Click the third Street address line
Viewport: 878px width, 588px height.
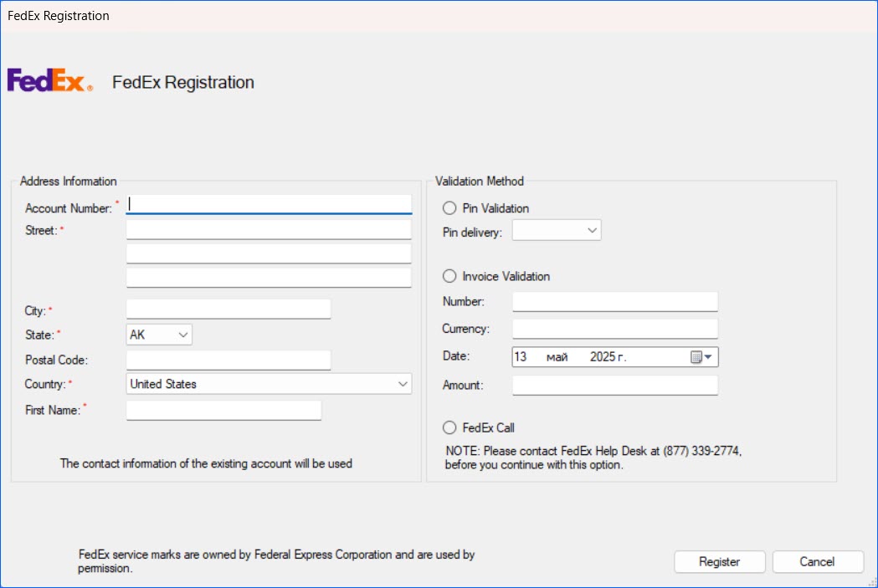(269, 278)
